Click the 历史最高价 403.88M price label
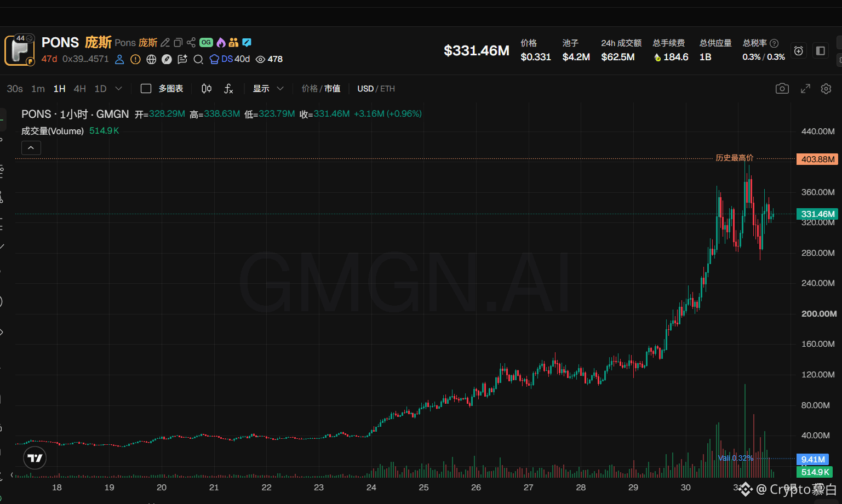This screenshot has width=842, height=504. click(x=816, y=159)
